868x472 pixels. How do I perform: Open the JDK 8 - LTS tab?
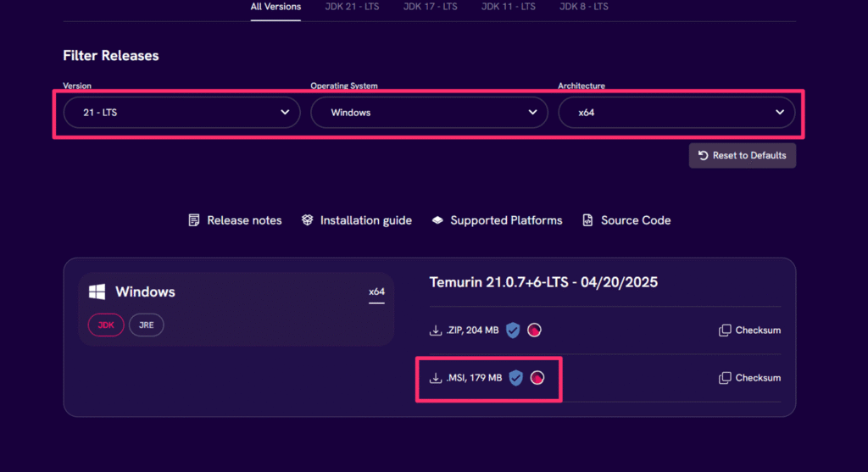tap(583, 7)
